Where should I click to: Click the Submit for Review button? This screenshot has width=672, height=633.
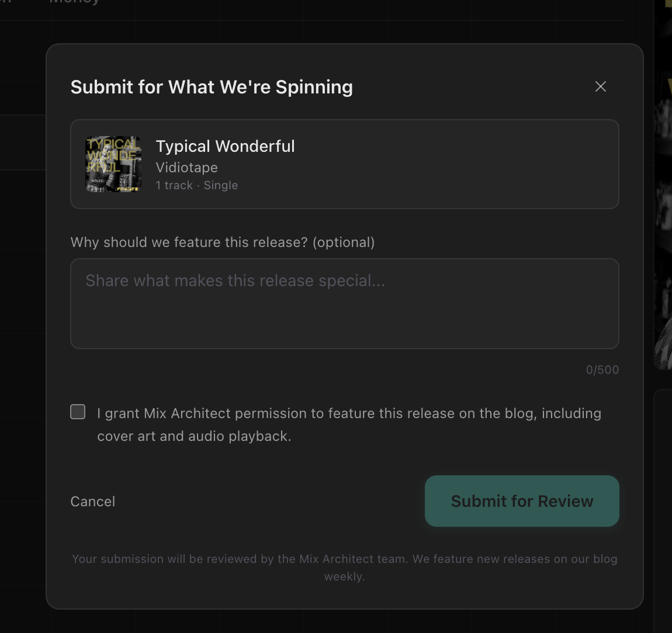pos(522,501)
